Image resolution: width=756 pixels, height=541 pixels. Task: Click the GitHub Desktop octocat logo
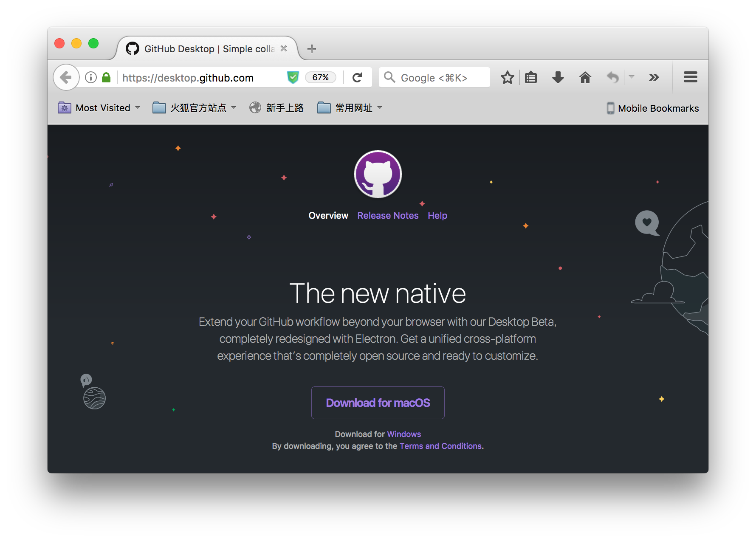pos(378,174)
